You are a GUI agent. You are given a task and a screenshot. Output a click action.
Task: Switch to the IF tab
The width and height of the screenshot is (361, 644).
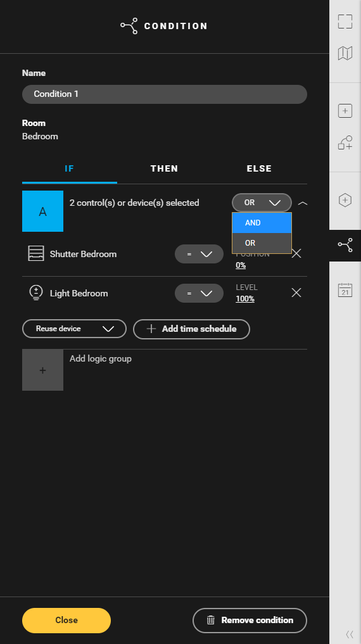coord(70,169)
